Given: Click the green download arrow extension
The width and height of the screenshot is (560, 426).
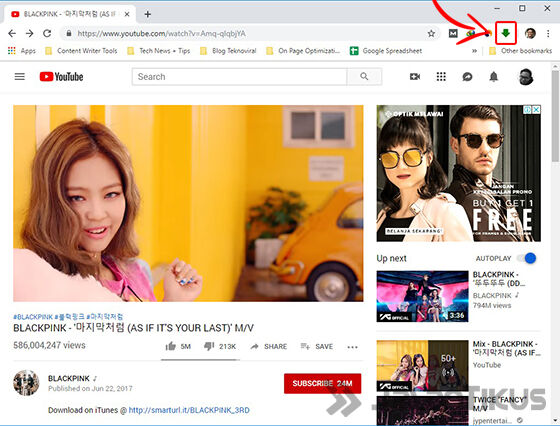Looking at the screenshot, I should [506, 33].
